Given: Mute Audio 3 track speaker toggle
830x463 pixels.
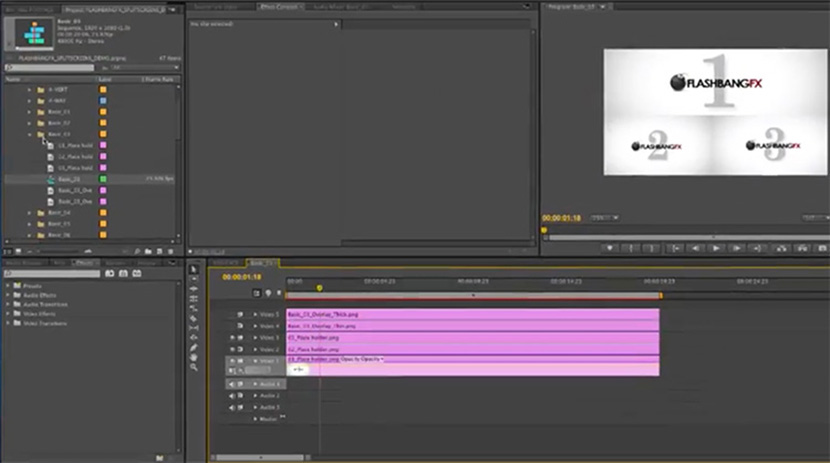Looking at the screenshot, I should point(232,407).
